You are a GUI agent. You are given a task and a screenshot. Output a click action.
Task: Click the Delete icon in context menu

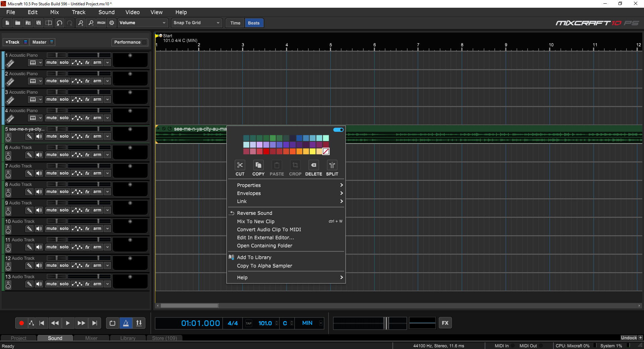[x=314, y=165]
